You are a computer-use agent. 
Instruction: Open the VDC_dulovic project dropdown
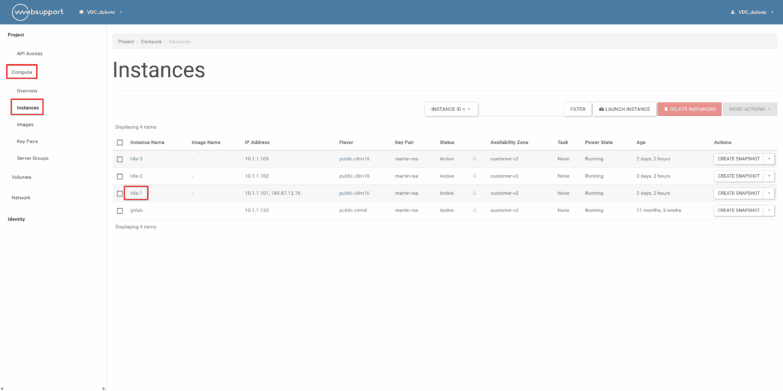click(x=101, y=12)
